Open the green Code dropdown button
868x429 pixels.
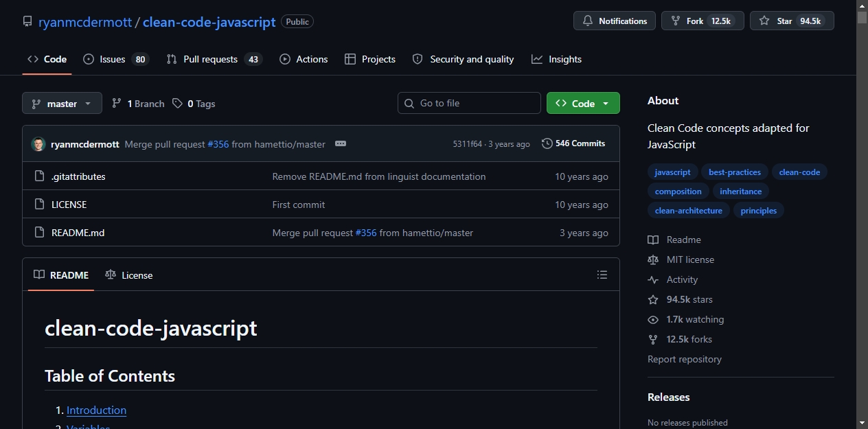583,103
